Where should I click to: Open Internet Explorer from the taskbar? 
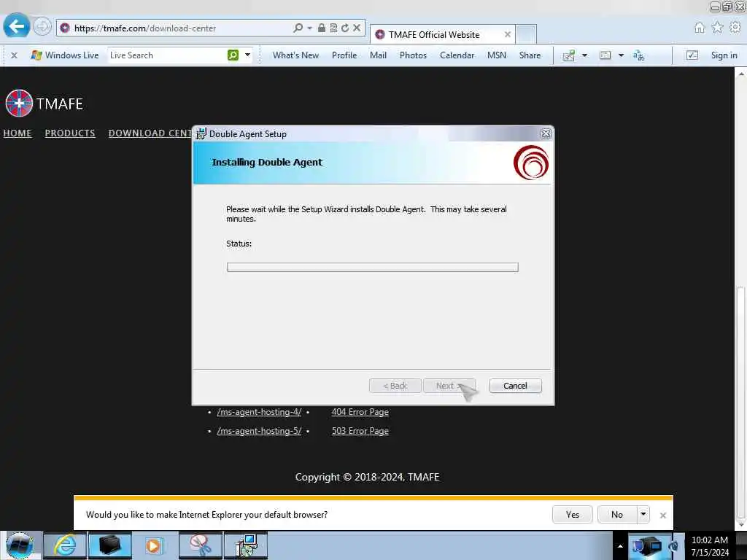pos(65,545)
